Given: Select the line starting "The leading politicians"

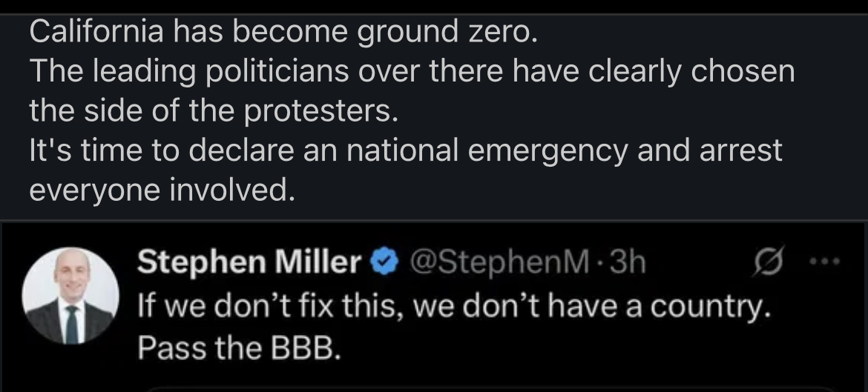Looking at the screenshot, I should pyautogui.click(x=411, y=71).
